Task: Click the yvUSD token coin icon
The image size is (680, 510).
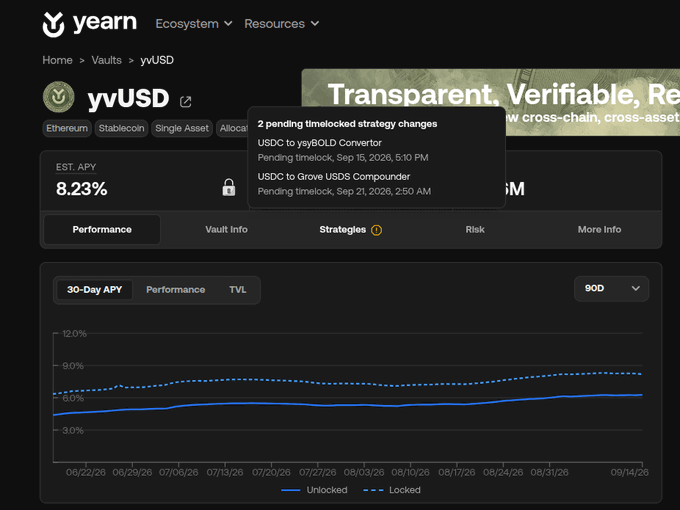Action: 59,97
